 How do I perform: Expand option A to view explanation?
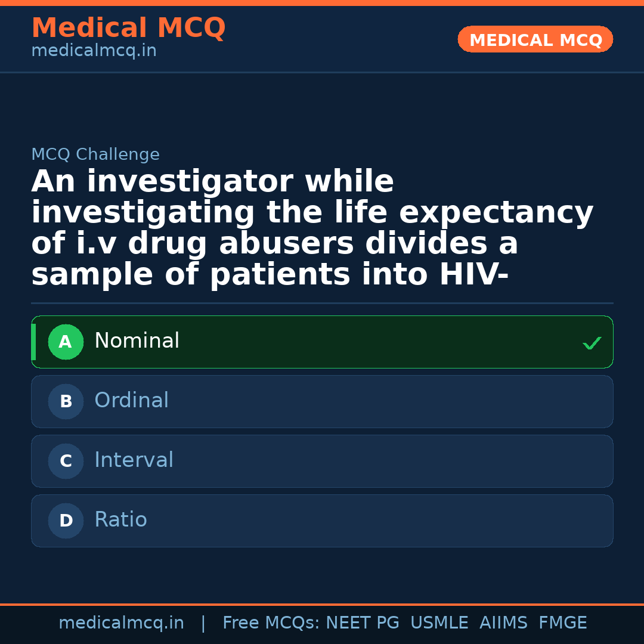click(322, 342)
